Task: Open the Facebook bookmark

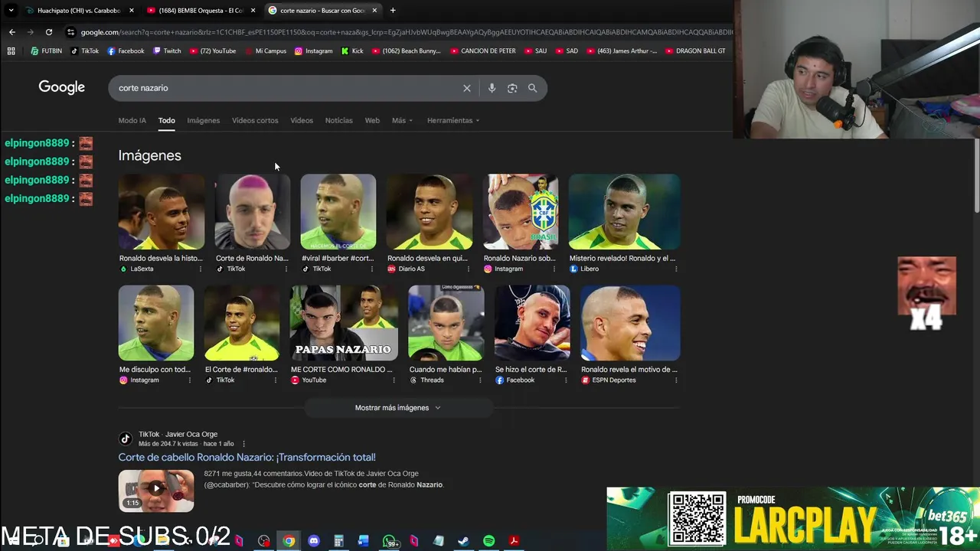Action: [126, 51]
